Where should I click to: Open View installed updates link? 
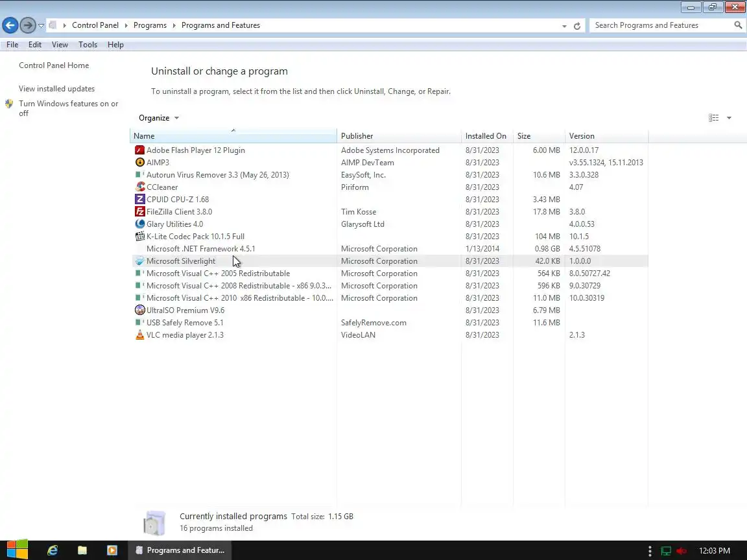[56, 89]
